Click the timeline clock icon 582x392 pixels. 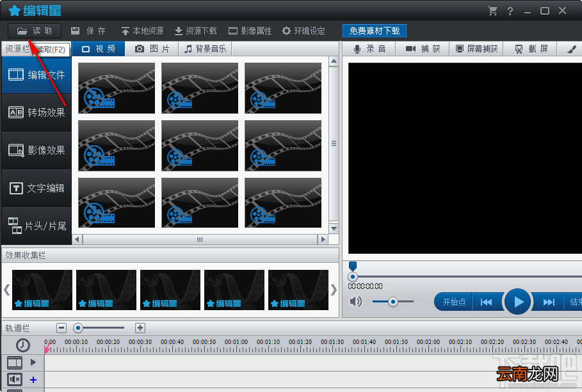point(23,345)
